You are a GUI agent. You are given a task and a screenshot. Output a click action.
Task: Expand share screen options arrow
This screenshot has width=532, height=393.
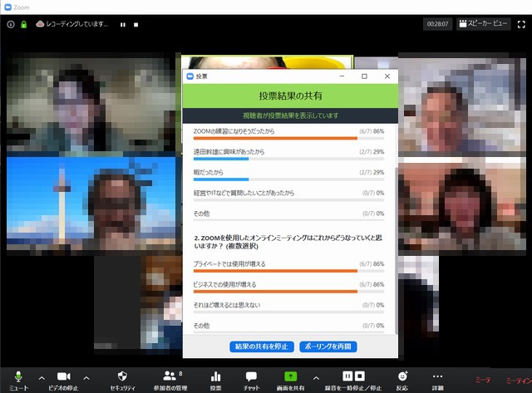[316, 378]
